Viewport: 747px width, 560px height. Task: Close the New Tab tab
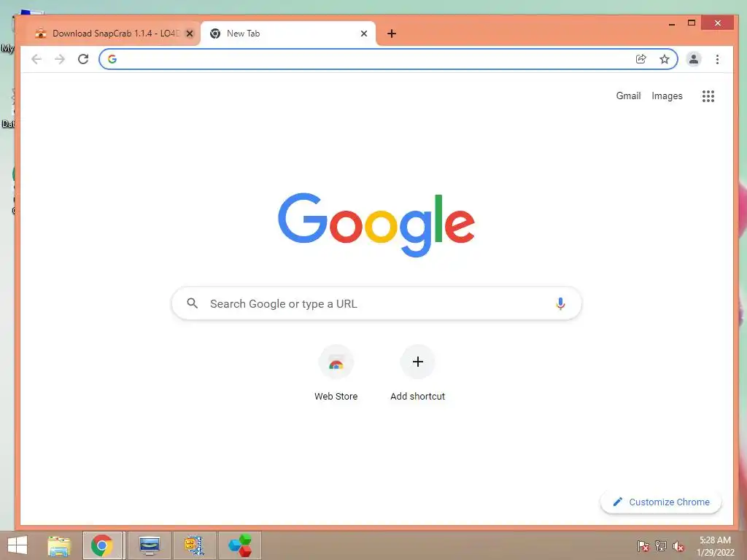(x=364, y=34)
